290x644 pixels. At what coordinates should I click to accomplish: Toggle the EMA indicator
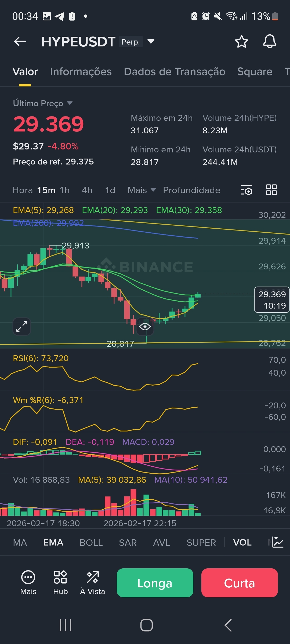tap(53, 543)
